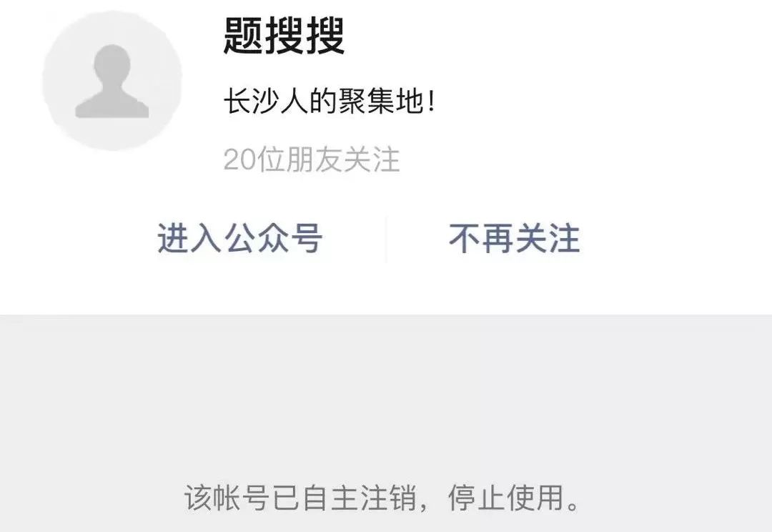Tap the gray default avatar icon
The width and height of the screenshot is (772, 532).
[x=112, y=81]
